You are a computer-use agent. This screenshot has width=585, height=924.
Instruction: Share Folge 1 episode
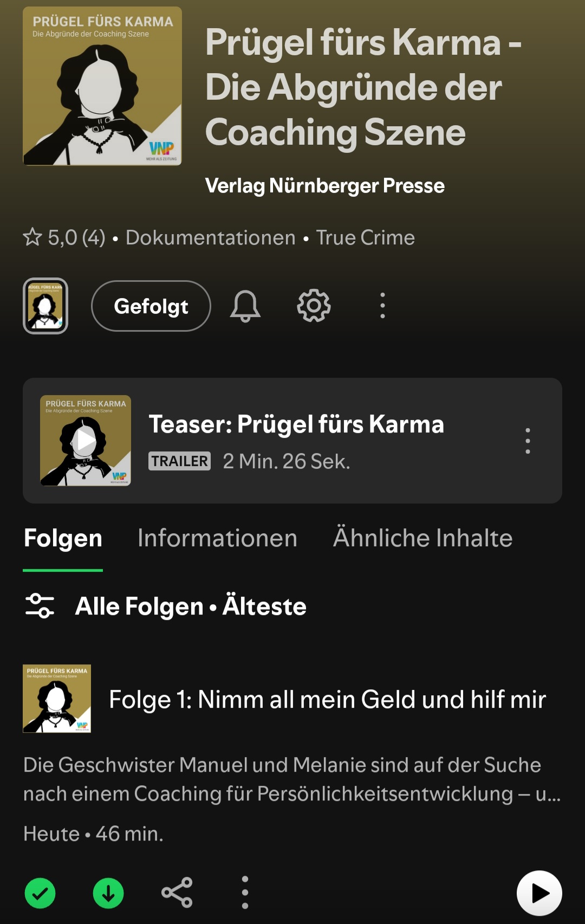click(x=177, y=893)
